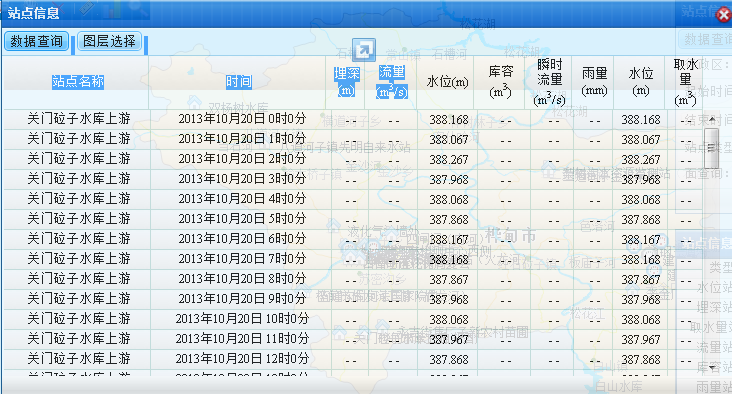Screen dimensions: 732x394
Task: Click the 雨量(mm) column header
Action: pyautogui.click(x=594, y=81)
